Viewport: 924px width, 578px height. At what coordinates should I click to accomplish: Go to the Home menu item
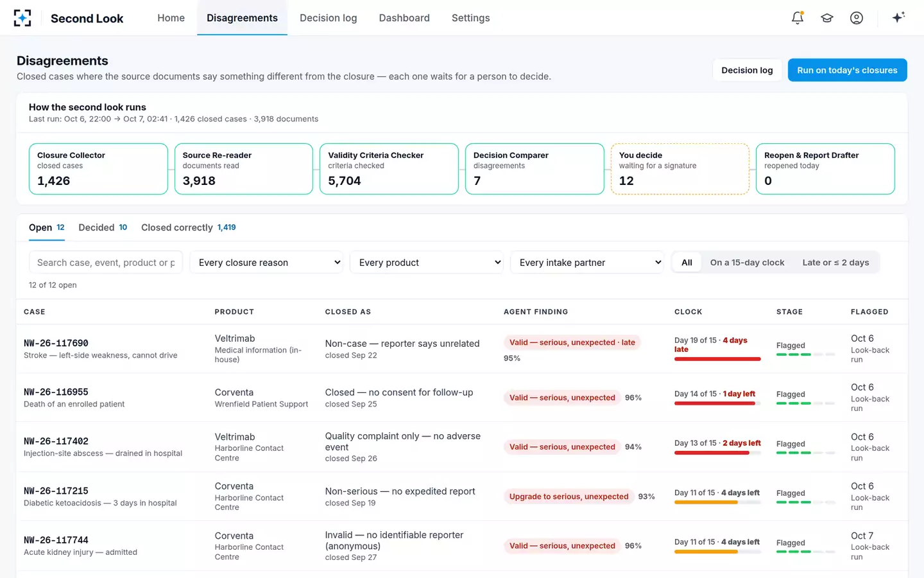coord(171,18)
